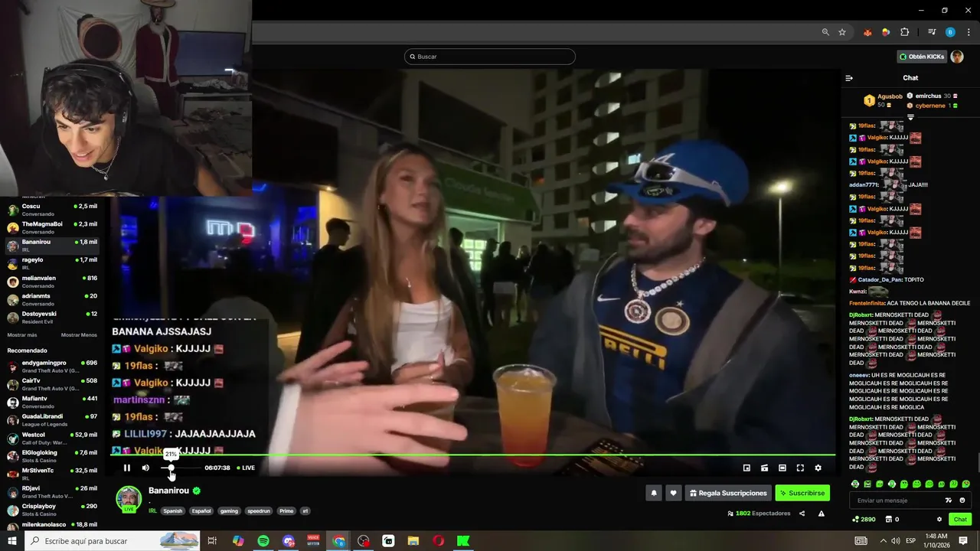Click the speedrun tag chip
The height and width of the screenshot is (551, 980).
coord(259,511)
